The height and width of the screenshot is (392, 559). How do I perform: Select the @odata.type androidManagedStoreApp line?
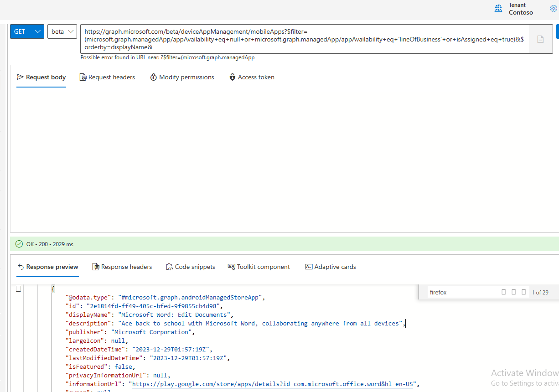click(x=165, y=297)
